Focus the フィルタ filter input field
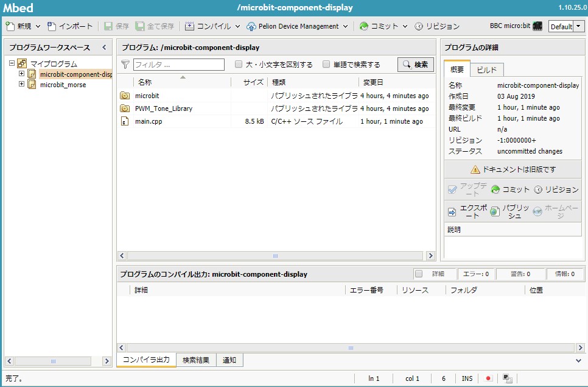588x387 pixels. [x=179, y=65]
